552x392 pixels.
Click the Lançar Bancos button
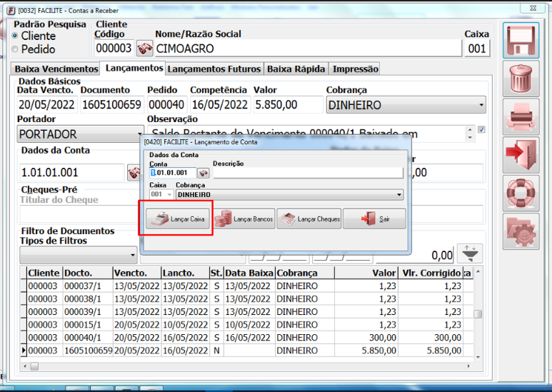click(x=244, y=219)
